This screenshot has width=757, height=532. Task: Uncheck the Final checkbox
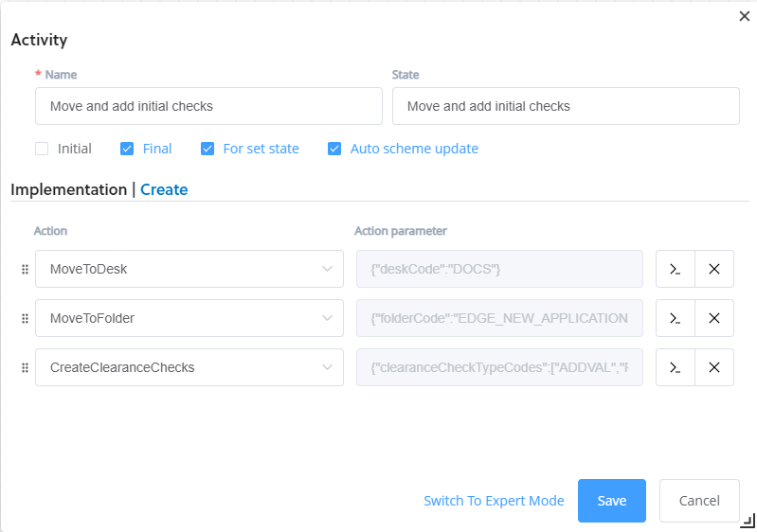click(127, 149)
